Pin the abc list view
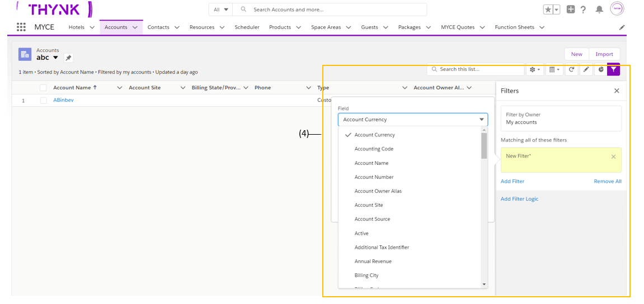 pos(69,58)
